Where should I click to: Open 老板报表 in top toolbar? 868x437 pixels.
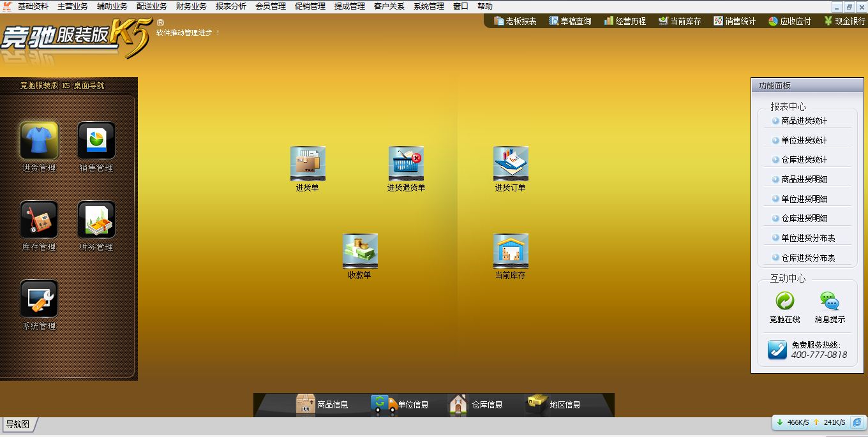[x=515, y=21]
